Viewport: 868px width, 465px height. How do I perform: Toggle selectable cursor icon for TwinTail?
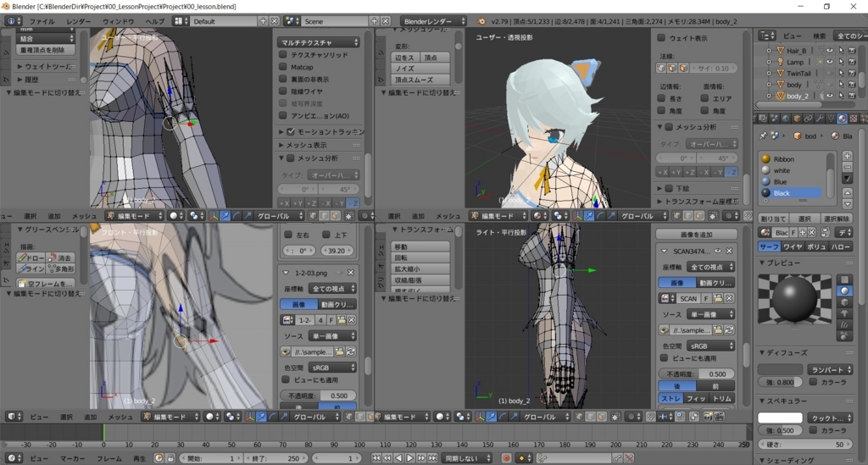point(841,73)
